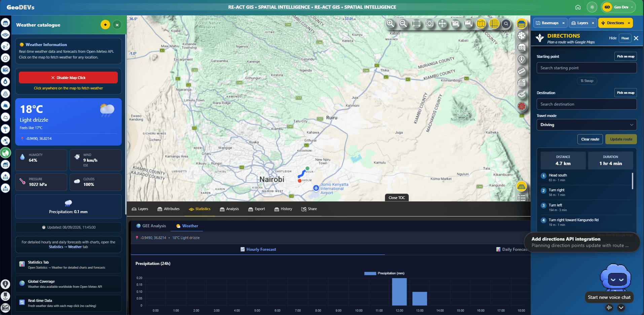
Task: Open the globe gear settings icon
Action: point(522,36)
